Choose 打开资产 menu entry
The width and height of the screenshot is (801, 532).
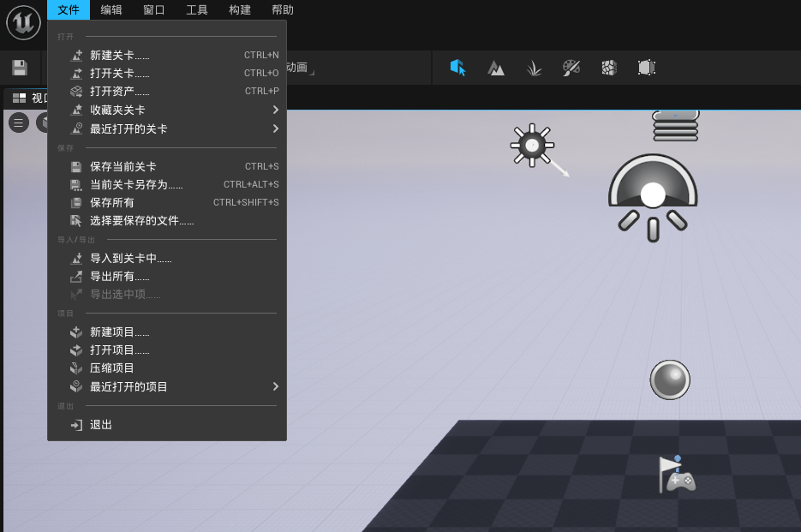(x=167, y=91)
